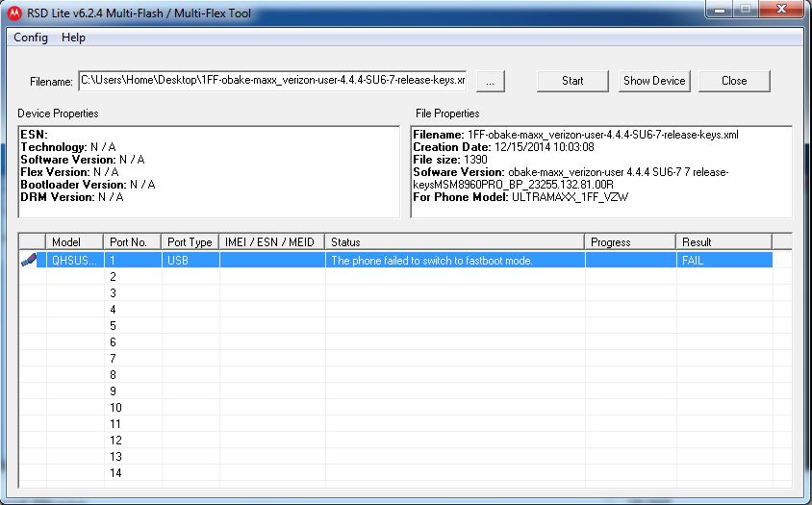The width and height of the screenshot is (812, 505).
Task: Click the browse '...' button
Action: coord(491,82)
